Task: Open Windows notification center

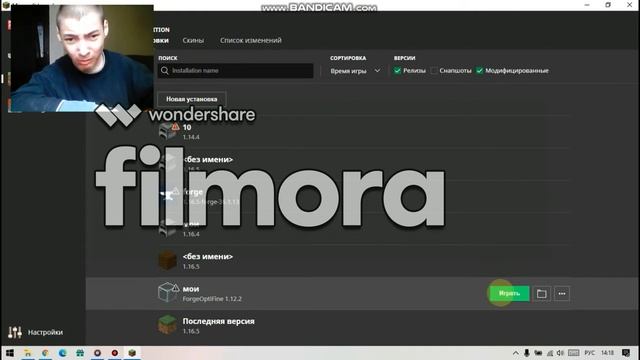Action: [x=626, y=353]
